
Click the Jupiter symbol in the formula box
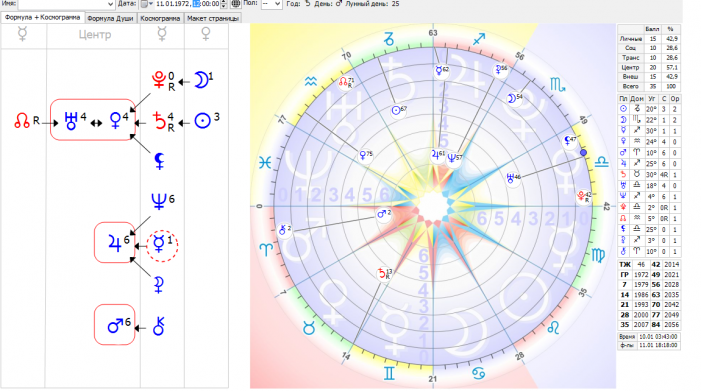click(x=115, y=243)
